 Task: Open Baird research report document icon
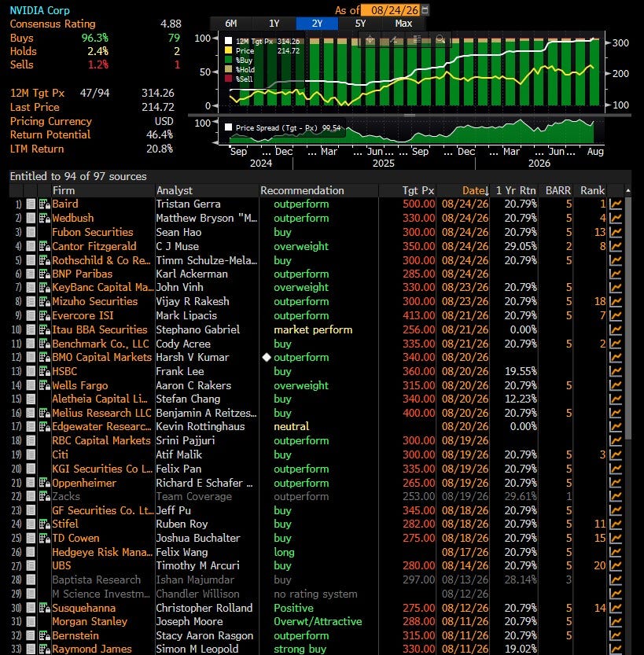pos(31,204)
